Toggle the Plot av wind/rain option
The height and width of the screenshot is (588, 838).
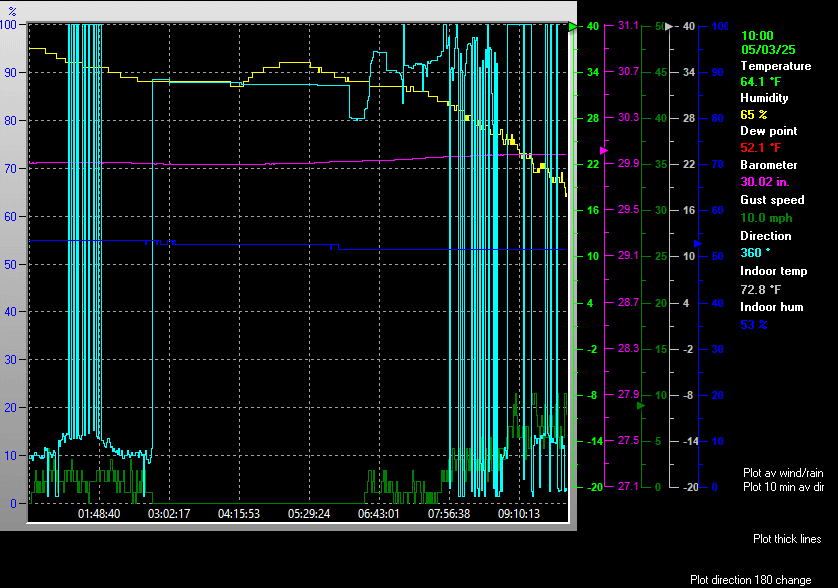[x=783, y=473]
